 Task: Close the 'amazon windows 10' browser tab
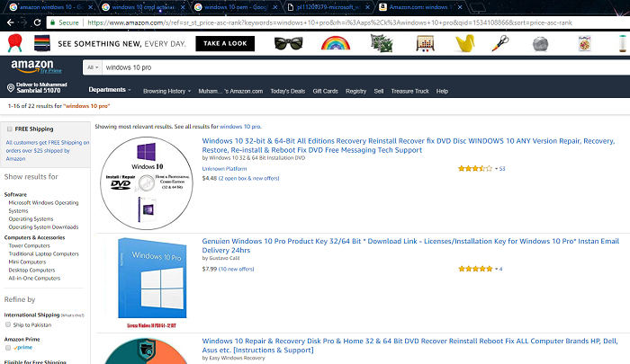[90, 7]
